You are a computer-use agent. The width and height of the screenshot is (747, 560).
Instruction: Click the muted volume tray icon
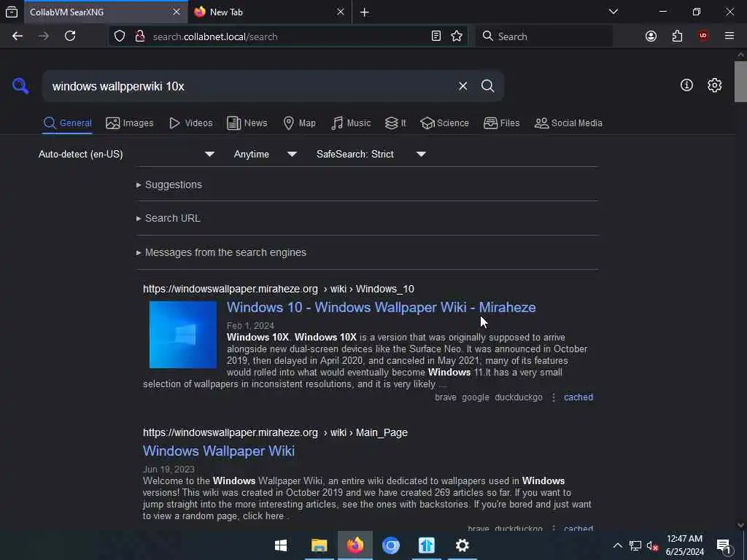tap(653, 546)
